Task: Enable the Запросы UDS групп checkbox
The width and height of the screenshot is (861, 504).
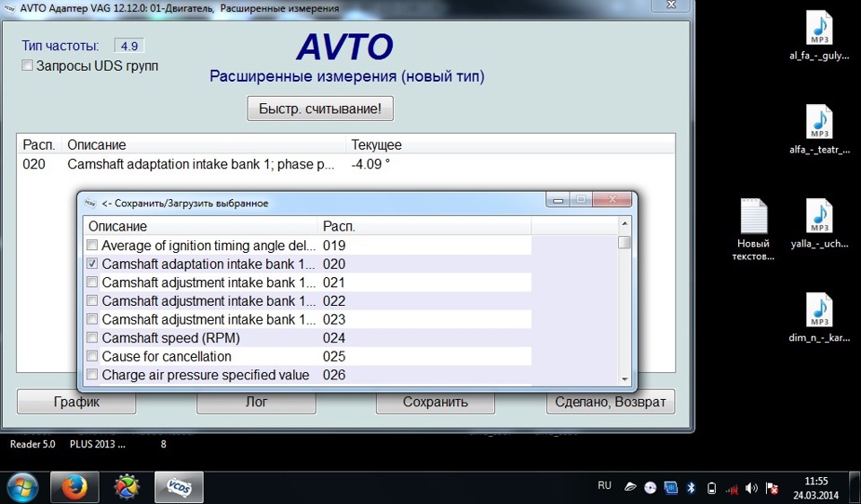Action: point(28,65)
